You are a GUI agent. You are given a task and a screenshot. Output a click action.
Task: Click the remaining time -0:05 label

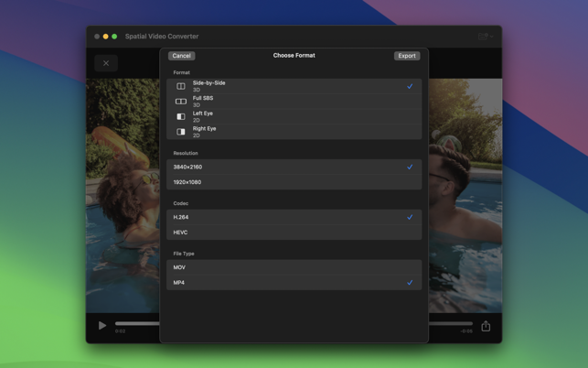pyautogui.click(x=466, y=331)
